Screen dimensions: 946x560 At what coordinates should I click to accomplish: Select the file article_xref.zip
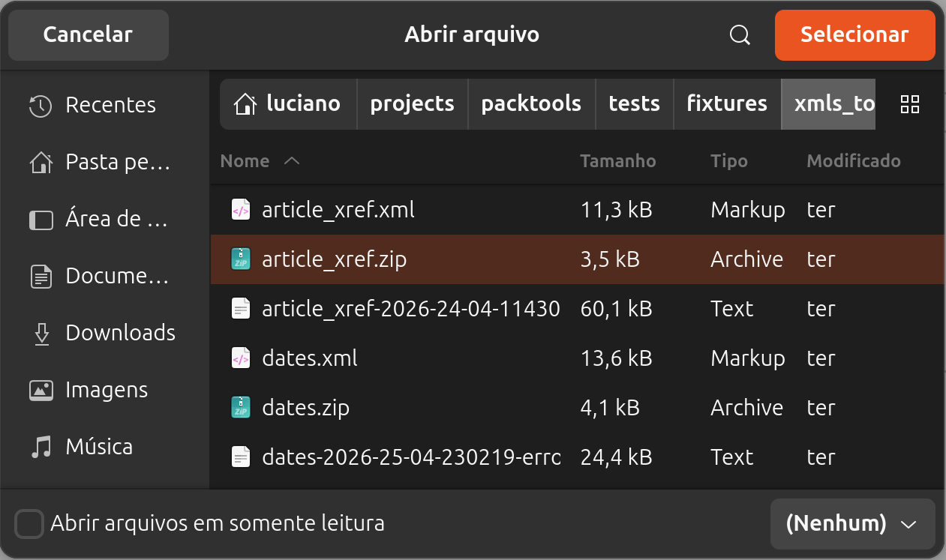click(578, 259)
